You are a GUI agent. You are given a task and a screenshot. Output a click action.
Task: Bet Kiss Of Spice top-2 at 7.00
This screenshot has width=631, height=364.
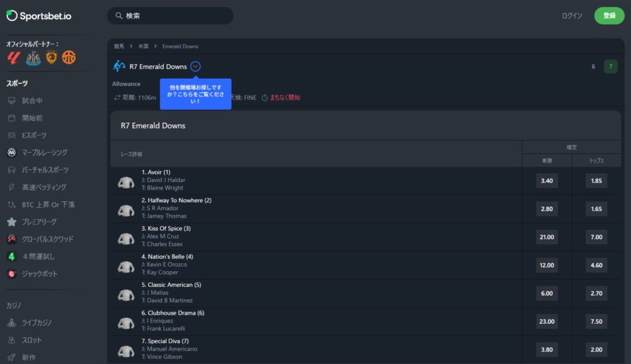tap(596, 237)
